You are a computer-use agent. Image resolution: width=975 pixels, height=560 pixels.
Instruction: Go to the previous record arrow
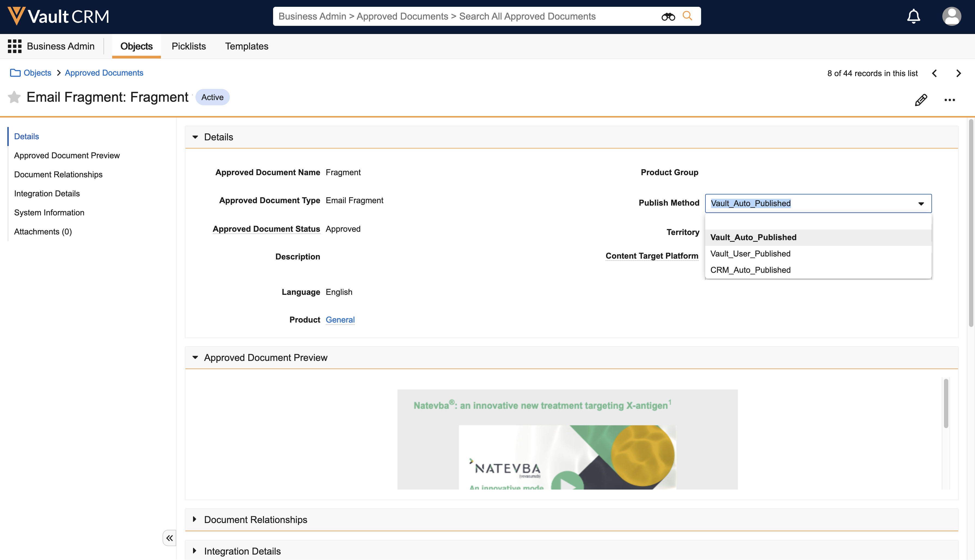(934, 73)
